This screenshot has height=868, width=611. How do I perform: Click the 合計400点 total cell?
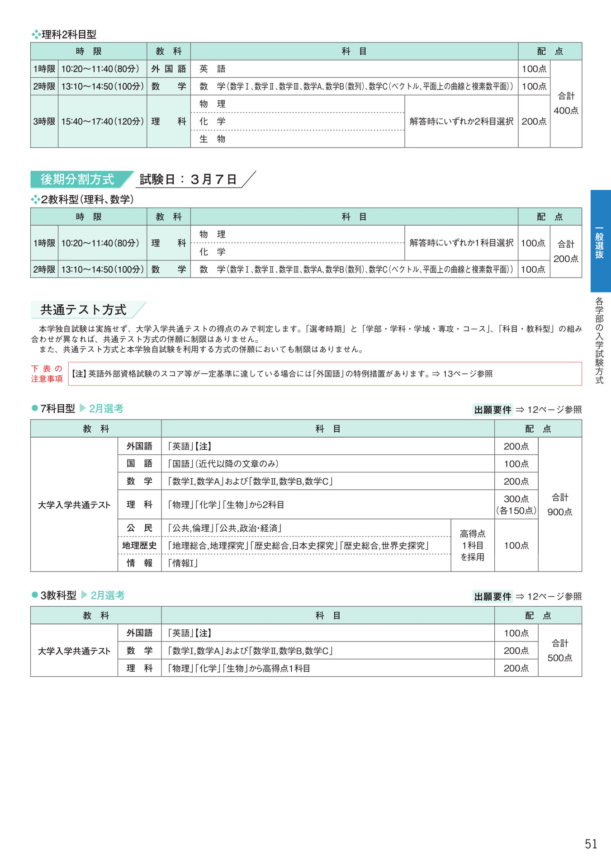566,104
